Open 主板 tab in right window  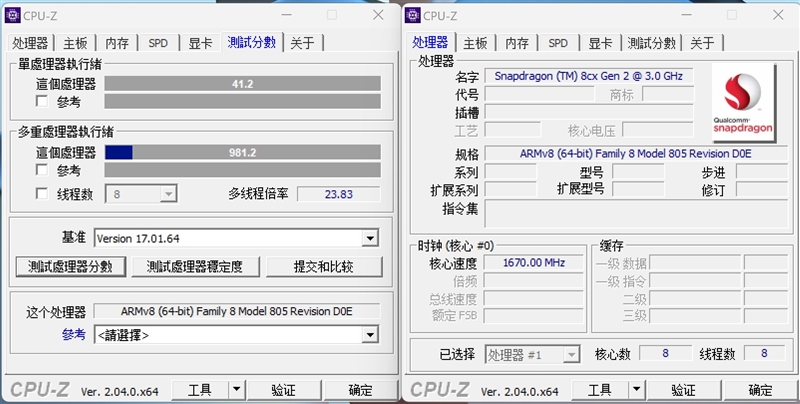pos(476,43)
